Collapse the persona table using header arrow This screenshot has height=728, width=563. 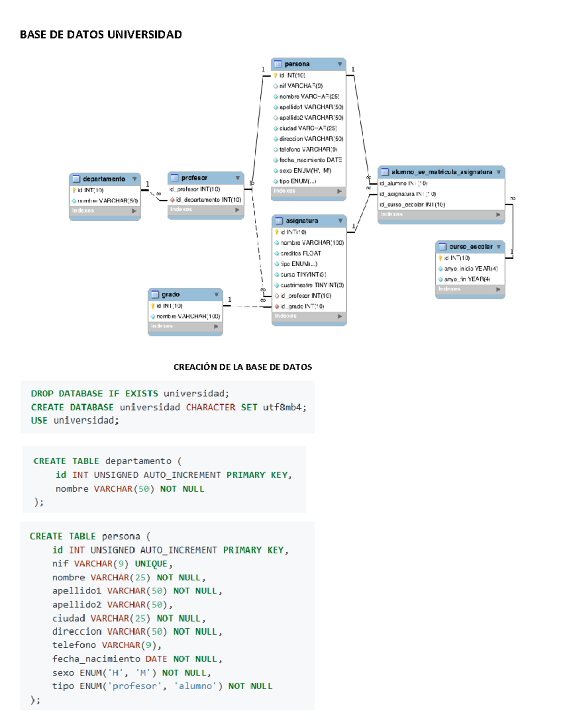[x=340, y=64]
